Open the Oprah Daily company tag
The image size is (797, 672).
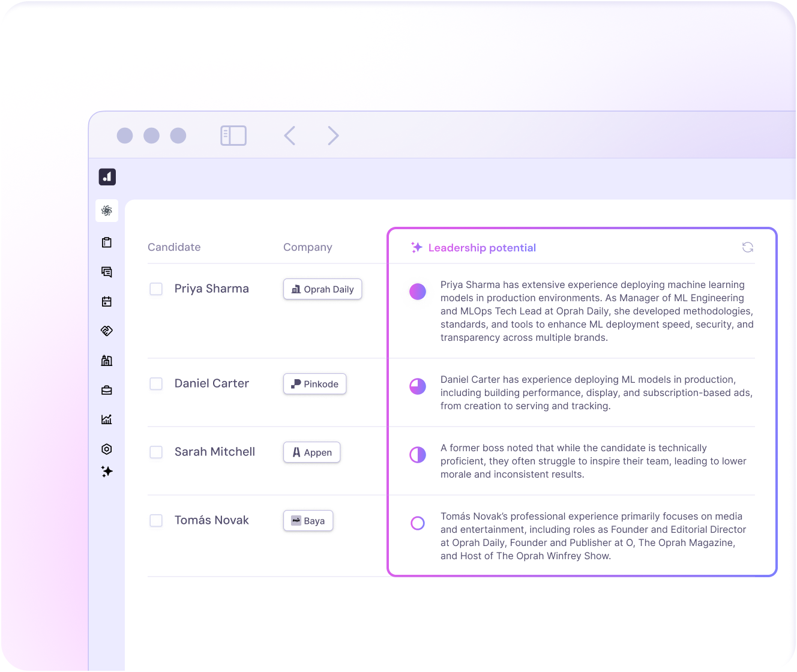(x=322, y=289)
